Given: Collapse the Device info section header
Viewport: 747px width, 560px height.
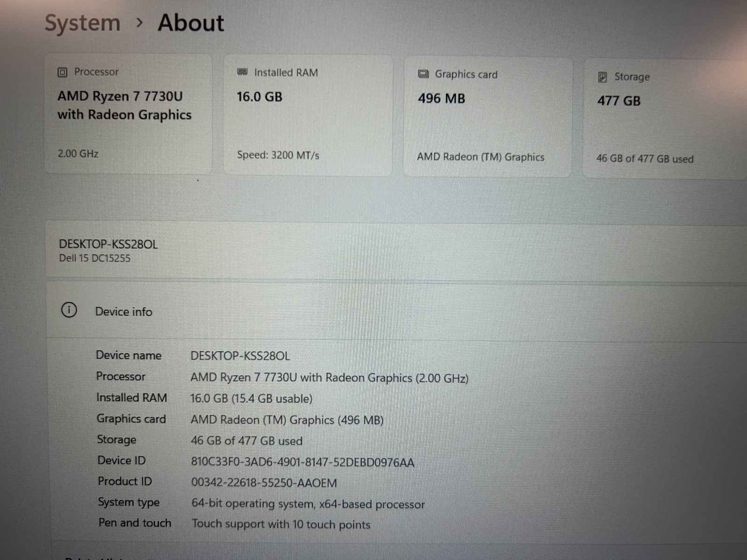Looking at the screenshot, I should pyautogui.click(x=397, y=311).
